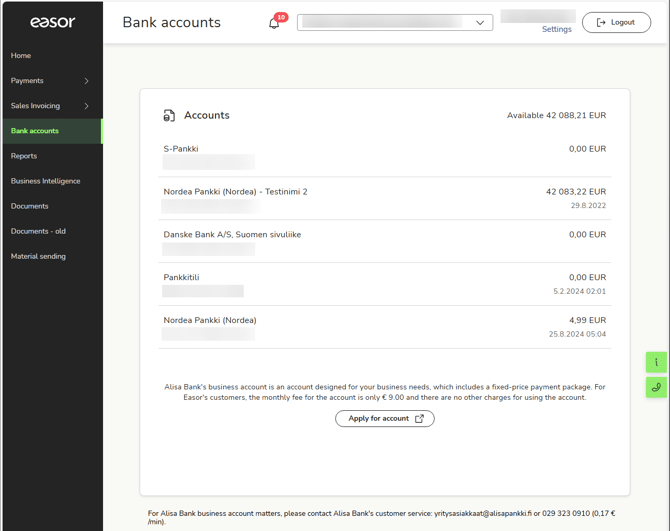Select Bank accounts in sidebar
Image resolution: width=670 pixels, height=531 pixels.
pyautogui.click(x=53, y=131)
